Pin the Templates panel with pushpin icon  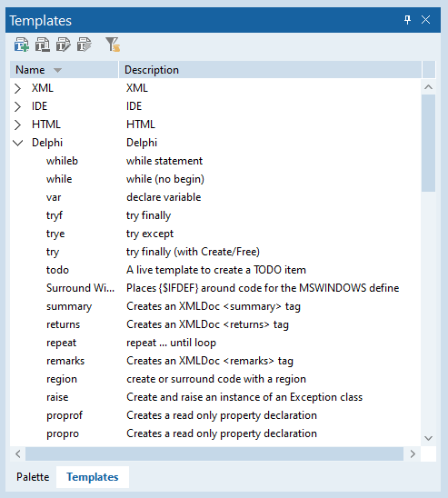point(408,20)
